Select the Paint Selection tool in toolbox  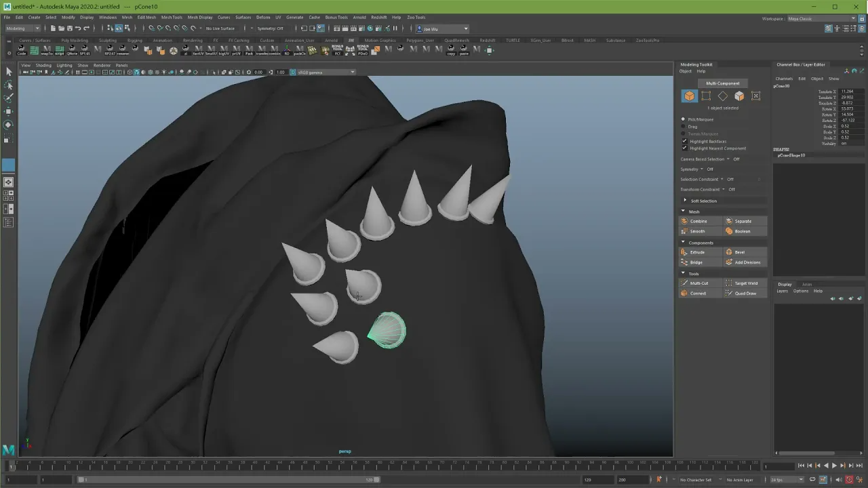click(x=8, y=98)
